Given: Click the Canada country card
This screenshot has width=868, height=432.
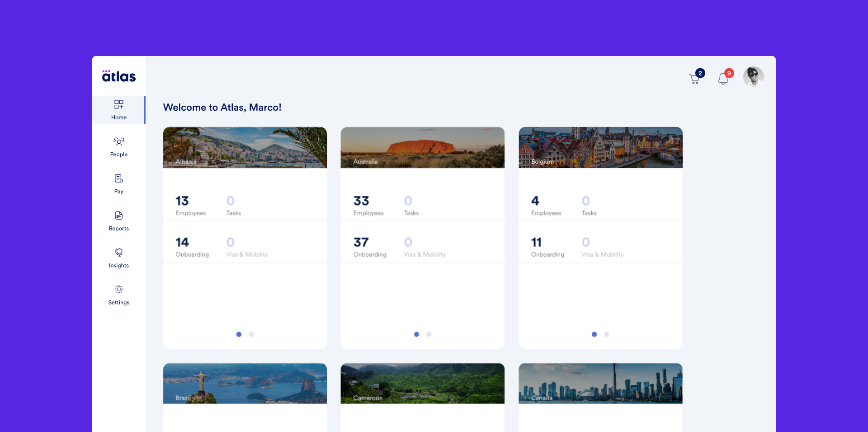Looking at the screenshot, I should [x=600, y=383].
